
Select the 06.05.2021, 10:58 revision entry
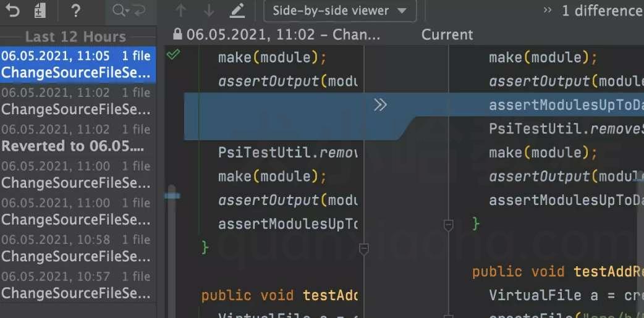pyautogui.click(x=78, y=248)
